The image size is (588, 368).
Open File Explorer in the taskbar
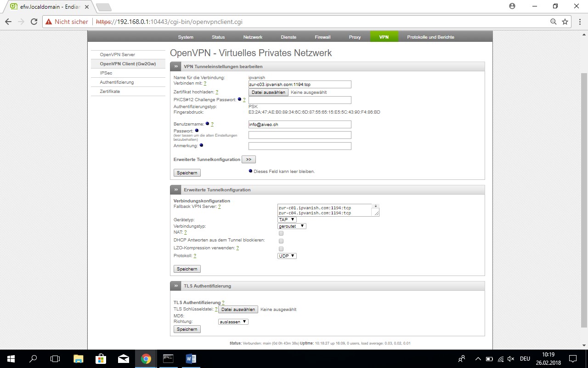tap(79, 359)
